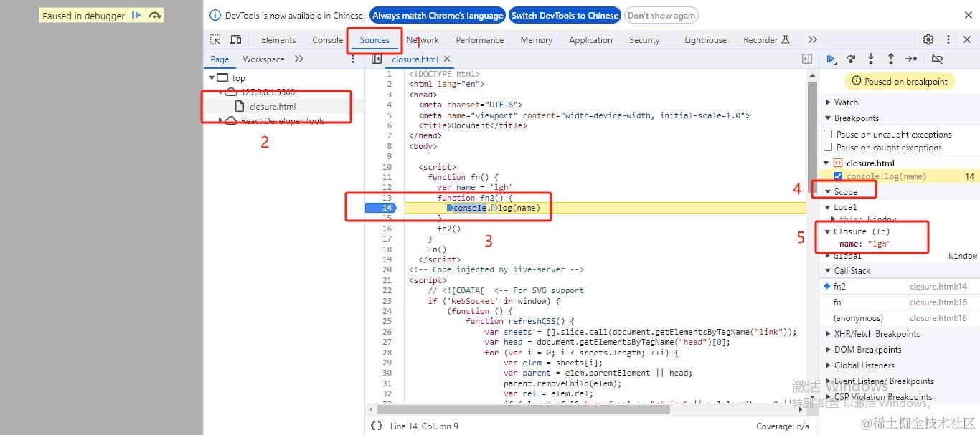Deactivate breakpoints icon
The image size is (980, 435).
coord(937,59)
